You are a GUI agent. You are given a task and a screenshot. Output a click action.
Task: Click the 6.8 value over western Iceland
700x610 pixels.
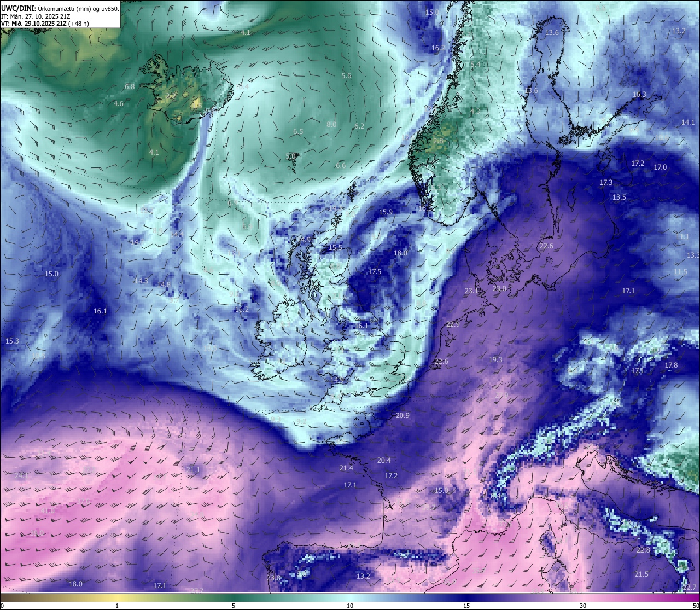(x=130, y=86)
